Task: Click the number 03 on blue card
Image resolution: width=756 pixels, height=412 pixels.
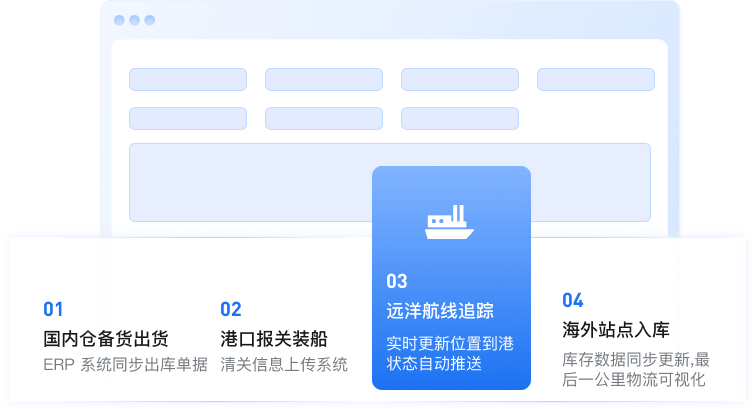Action: pyautogui.click(x=397, y=281)
